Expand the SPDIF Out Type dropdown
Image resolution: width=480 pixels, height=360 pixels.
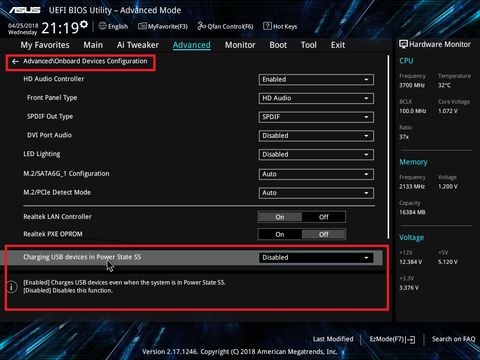[x=316, y=117]
